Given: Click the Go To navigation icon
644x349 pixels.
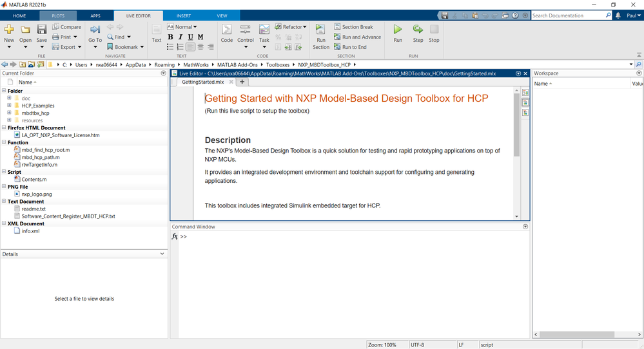Looking at the screenshot, I should 95,30.
